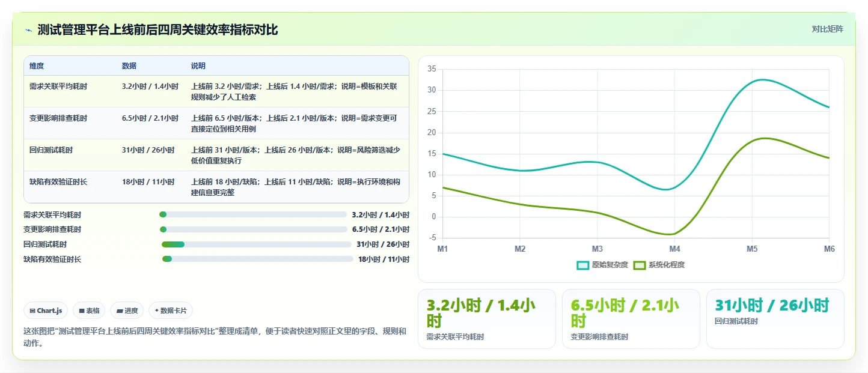Viewport: 868px width, 373px height.
Task: Click description starting 上线前 18 小时/缺陷
Action: tap(296, 187)
